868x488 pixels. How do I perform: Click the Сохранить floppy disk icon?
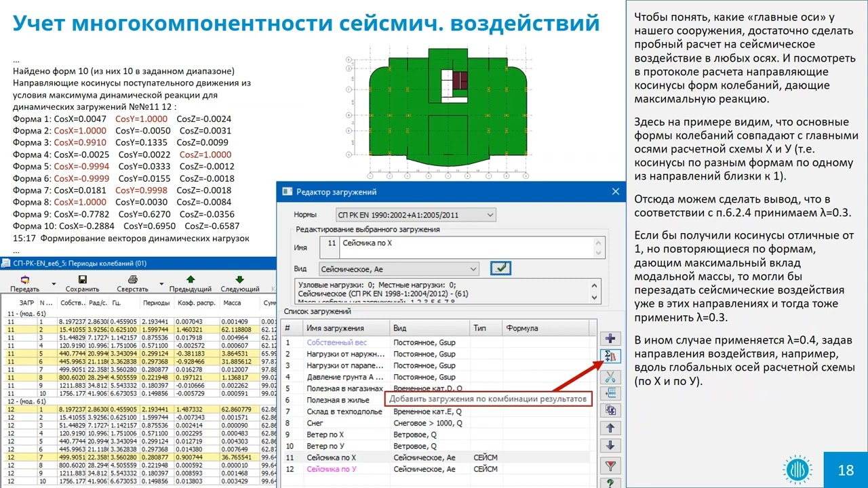pyautogui.click(x=82, y=279)
